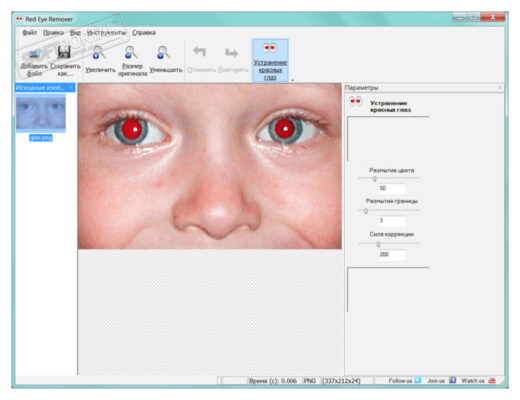This screenshot has width=520, height=400.
Task: Open the Правка menu
Action: (x=53, y=33)
